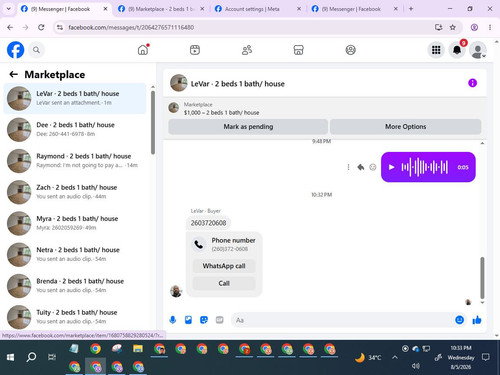Click Mark as pending button
500x375 pixels.
[248, 127]
